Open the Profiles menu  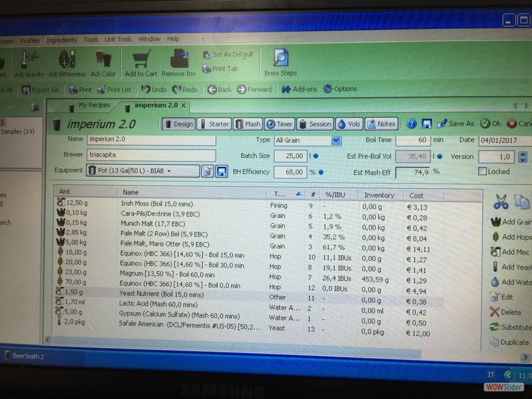point(30,41)
